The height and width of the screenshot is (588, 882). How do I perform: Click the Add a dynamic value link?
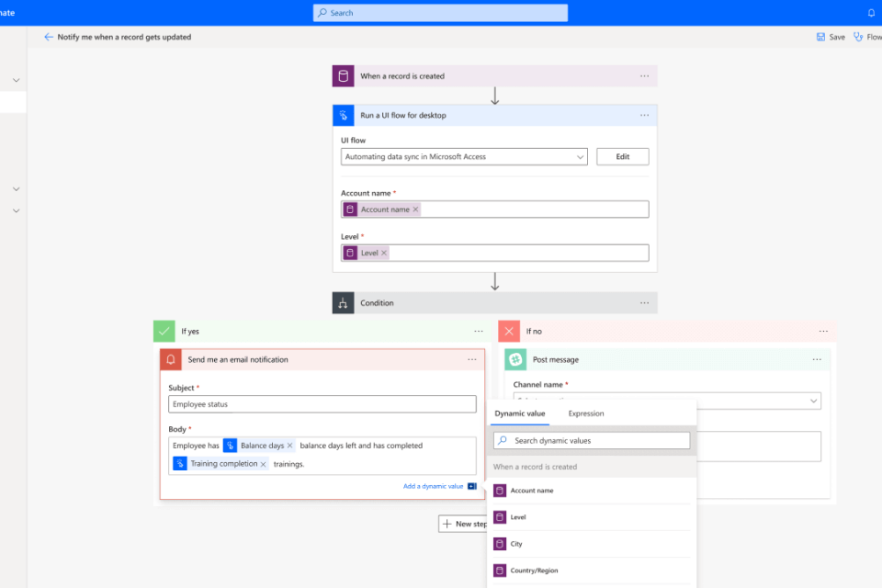433,486
